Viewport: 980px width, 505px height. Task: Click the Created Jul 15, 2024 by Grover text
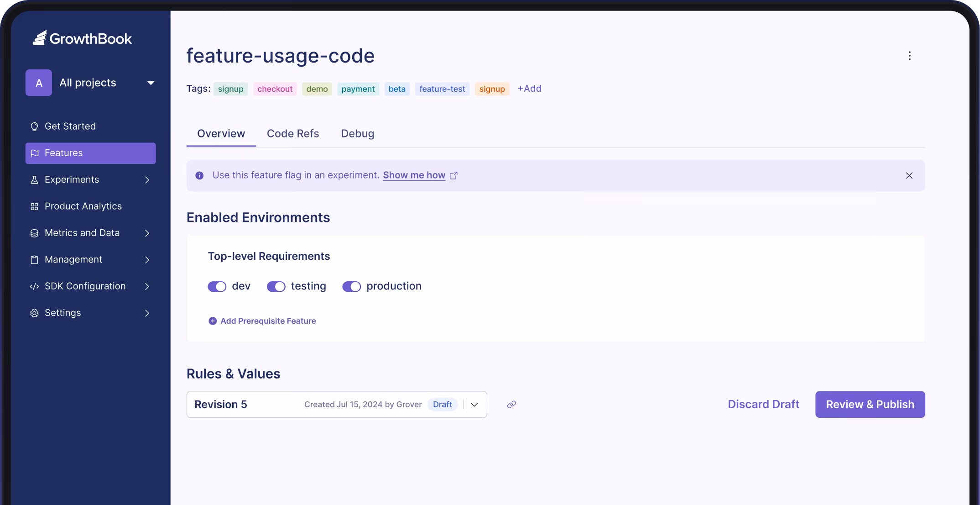coord(363,405)
